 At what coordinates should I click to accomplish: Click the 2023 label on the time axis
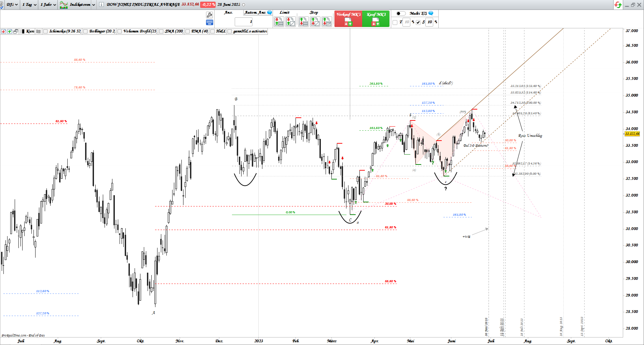click(259, 341)
